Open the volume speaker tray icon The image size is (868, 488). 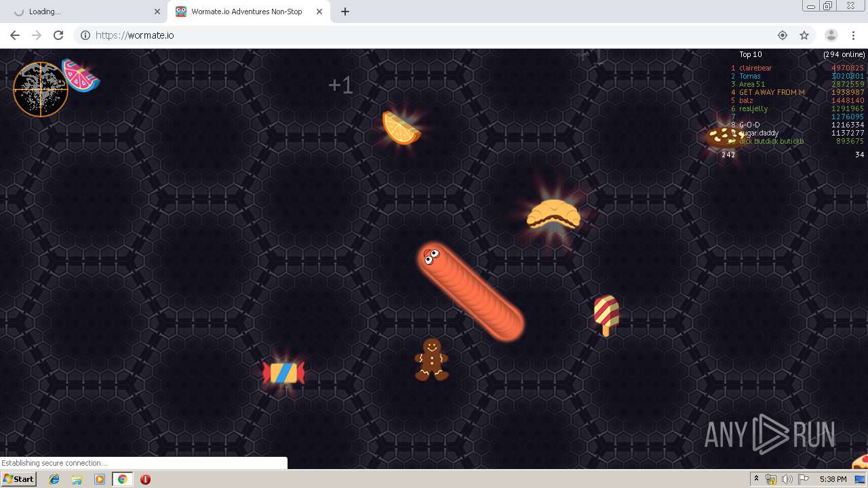point(787,479)
